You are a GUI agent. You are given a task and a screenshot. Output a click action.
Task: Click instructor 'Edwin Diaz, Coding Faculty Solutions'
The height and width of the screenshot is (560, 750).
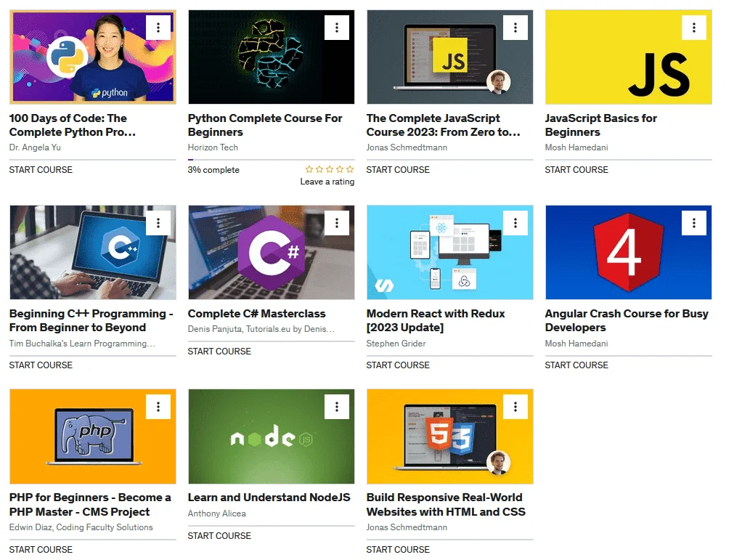pyautogui.click(x=81, y=527)
